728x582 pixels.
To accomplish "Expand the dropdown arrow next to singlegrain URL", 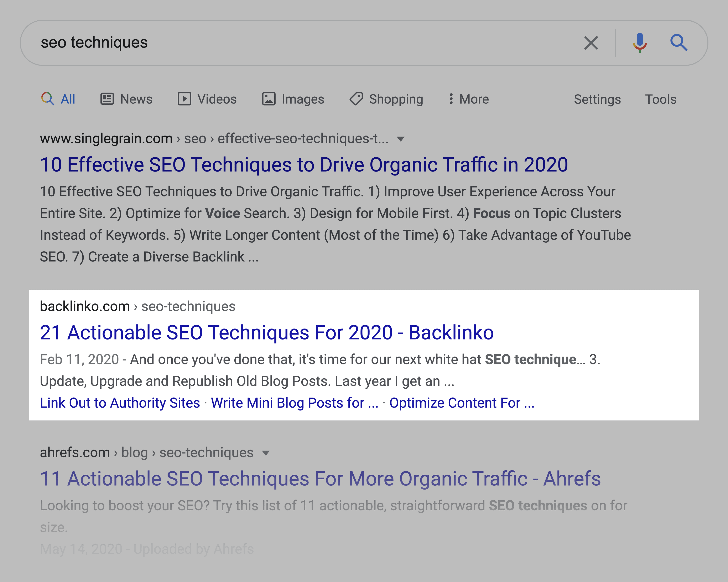I will pos(400,139).
